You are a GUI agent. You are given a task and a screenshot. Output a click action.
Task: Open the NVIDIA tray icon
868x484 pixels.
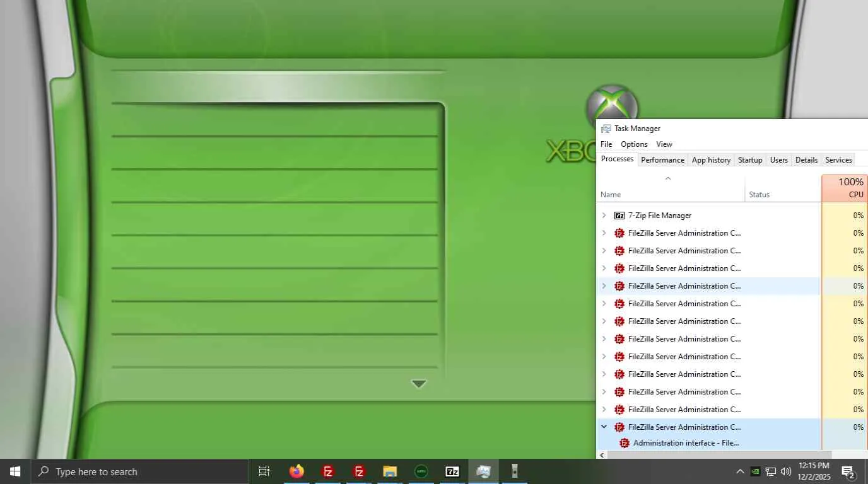point(755,471)
